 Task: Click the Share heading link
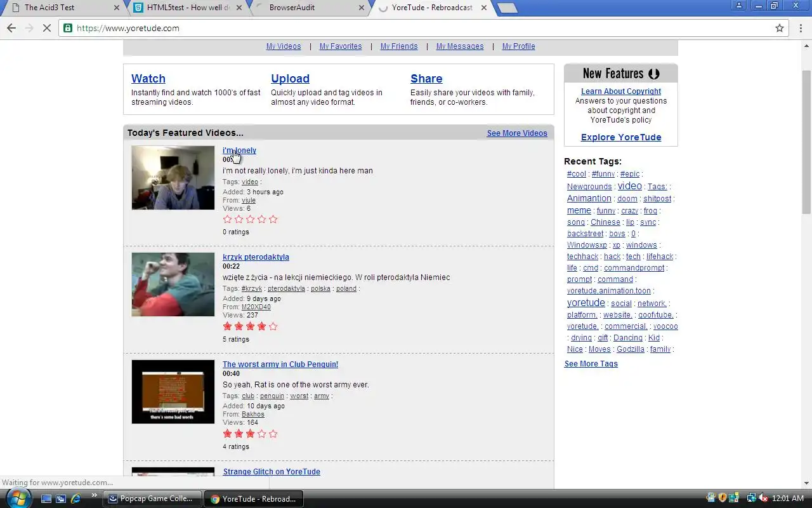coord(426,79)
